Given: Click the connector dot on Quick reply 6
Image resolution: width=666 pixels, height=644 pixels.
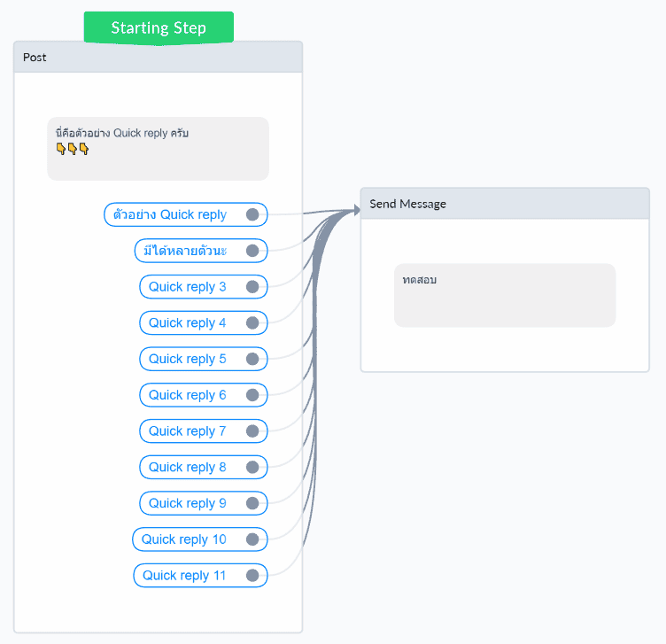Looking at the screenshot, I should click(x=252, y=395).
